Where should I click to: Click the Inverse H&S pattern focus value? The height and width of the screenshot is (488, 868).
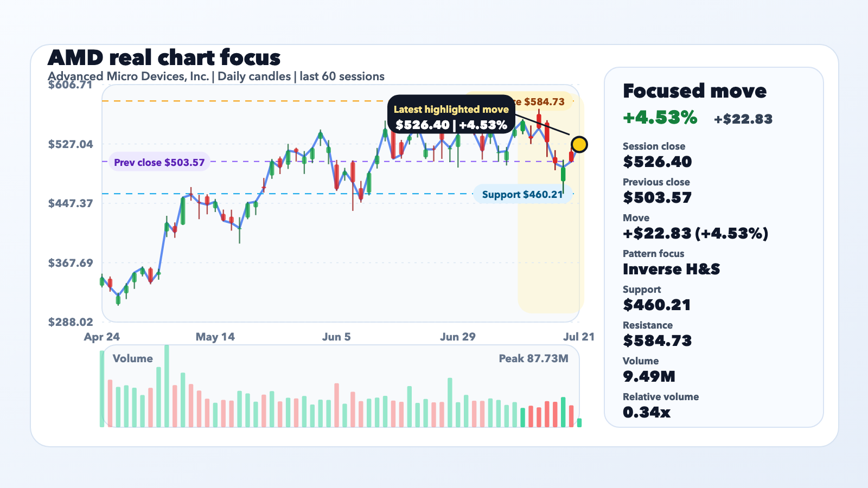pos(672,269)
